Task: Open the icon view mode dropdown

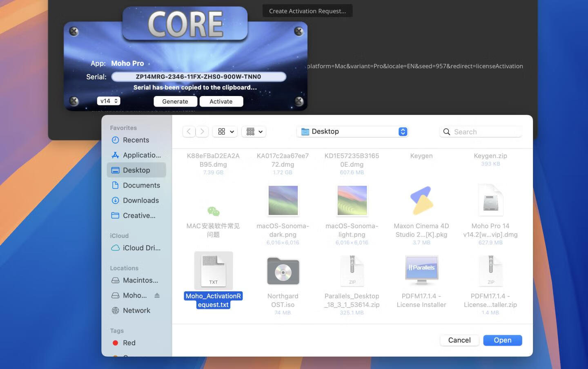Action: click(225, 132)
